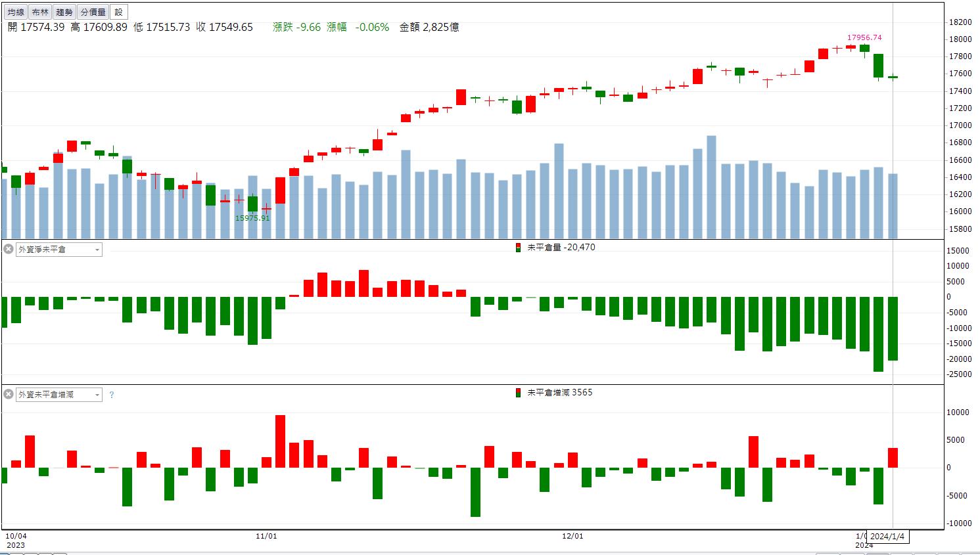The width and height of the screenshot is (980, 555).
Task: Open the 設 chart settings button
Action: [x=118, y=12]
